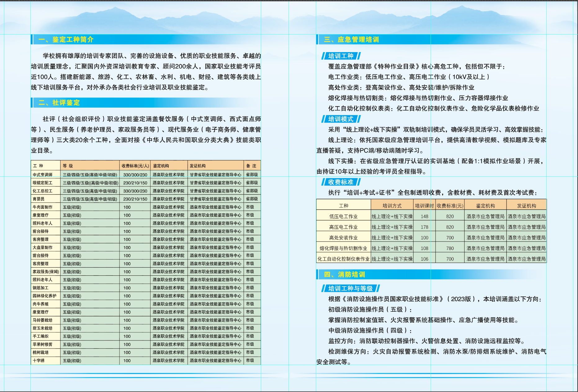Screen dimensions: 578x392
Task: Select the "备 注" column header
Action: click(x=251, y=166)
